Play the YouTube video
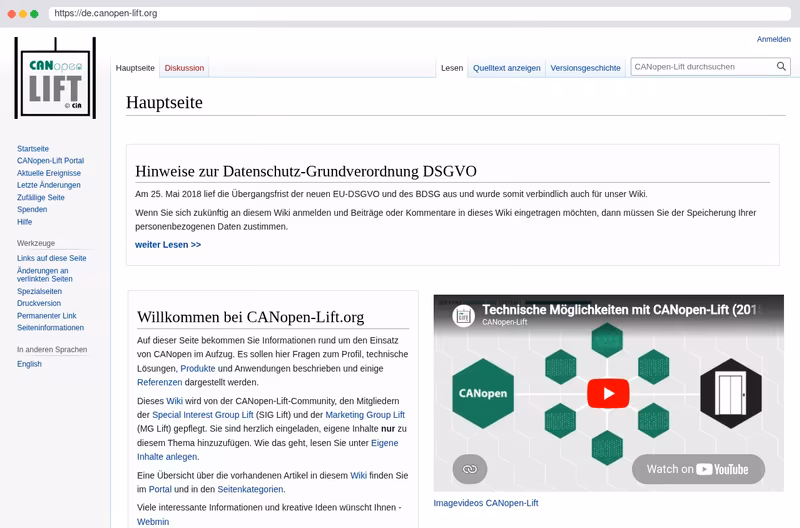Screen dimensions: 800x528 [x=608, y=393]
